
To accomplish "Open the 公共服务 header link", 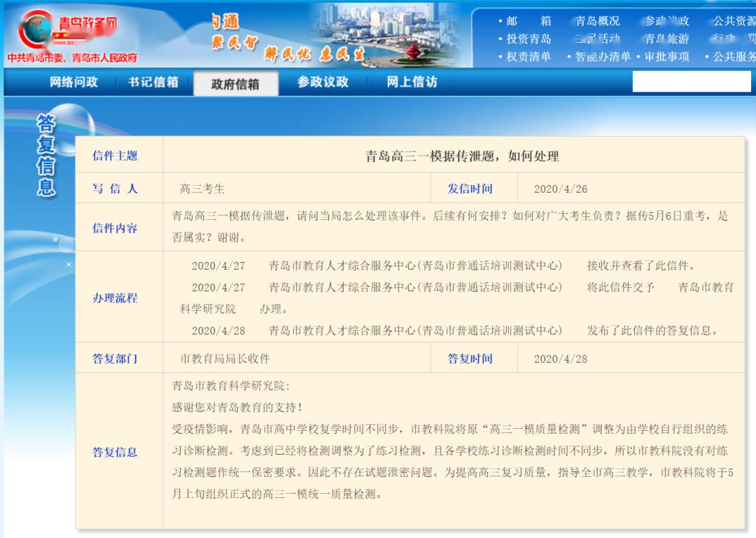I will [734, 57].
